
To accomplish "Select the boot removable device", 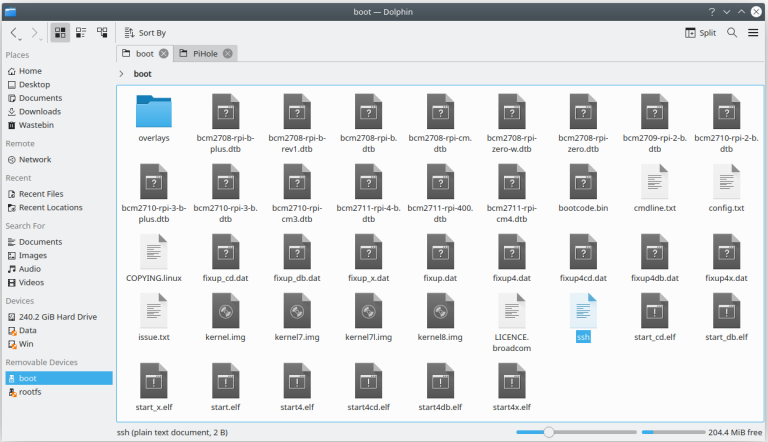I will click(59, 378).
